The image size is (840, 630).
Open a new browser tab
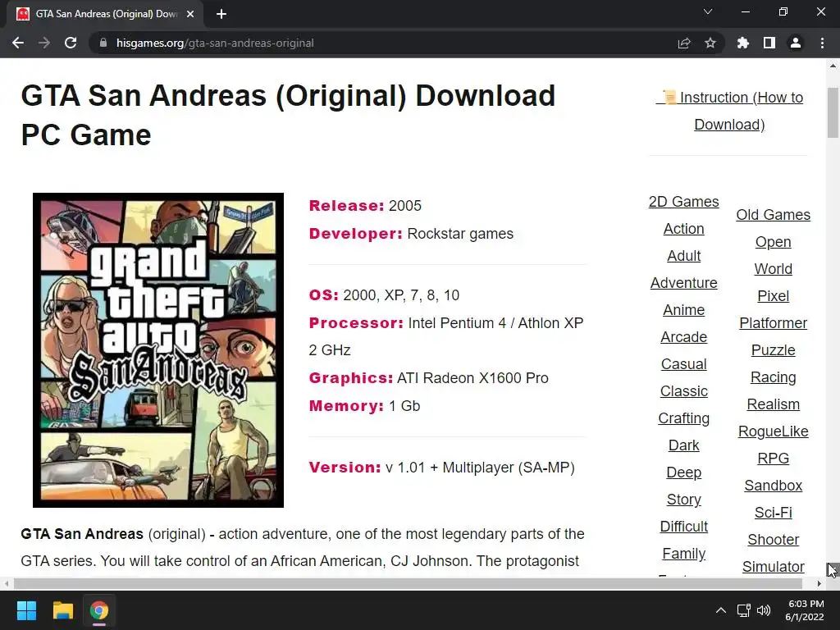click(221, 14)
